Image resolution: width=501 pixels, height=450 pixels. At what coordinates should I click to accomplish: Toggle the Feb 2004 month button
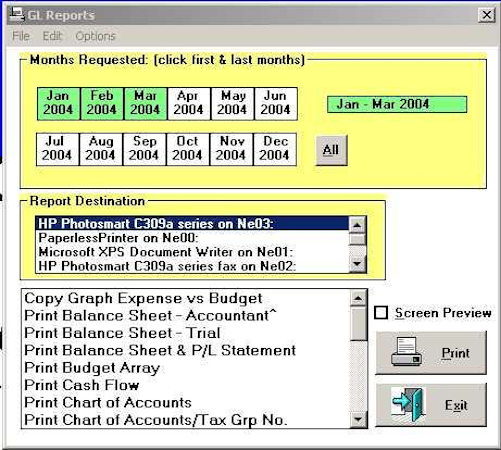tap(102, 104)
